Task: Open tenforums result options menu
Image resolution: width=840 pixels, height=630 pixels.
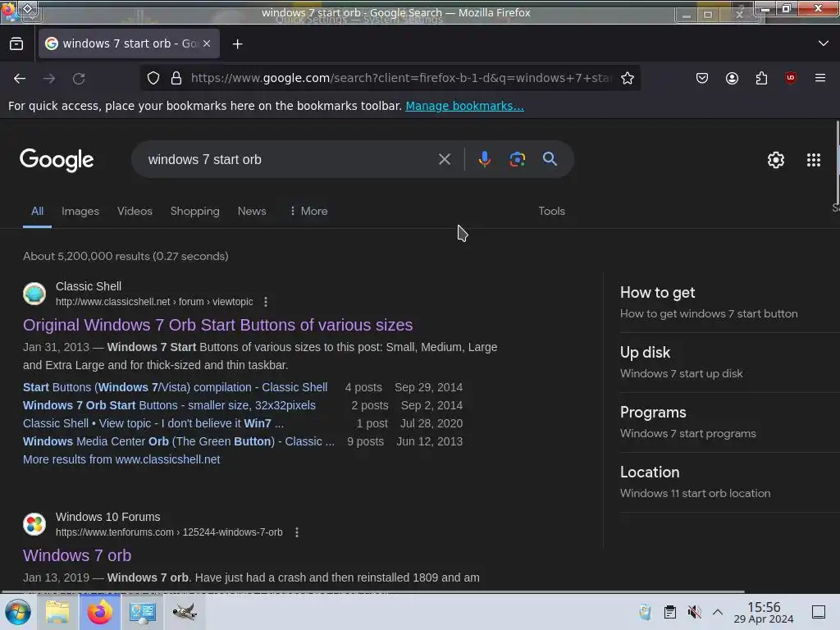Action: [297, 532]
